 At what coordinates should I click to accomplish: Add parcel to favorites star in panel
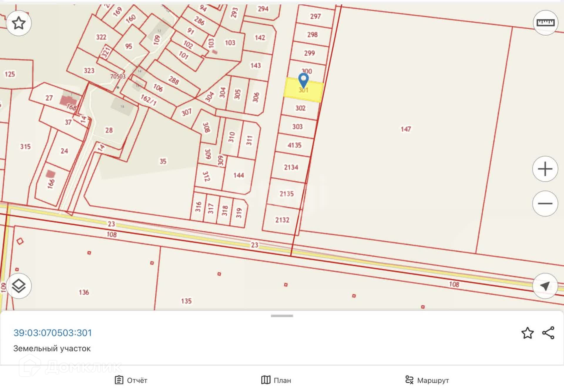pyautogui.click(x=527, y=333)
